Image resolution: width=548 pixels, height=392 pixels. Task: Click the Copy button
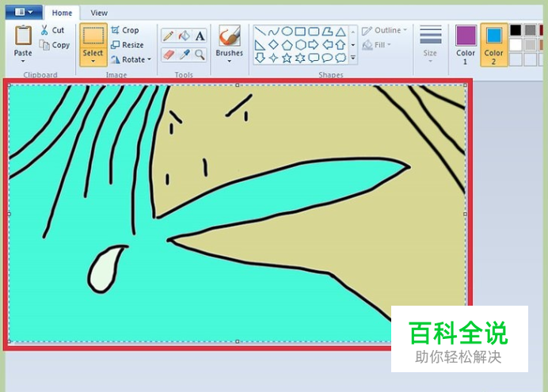(x=55, y=45)
